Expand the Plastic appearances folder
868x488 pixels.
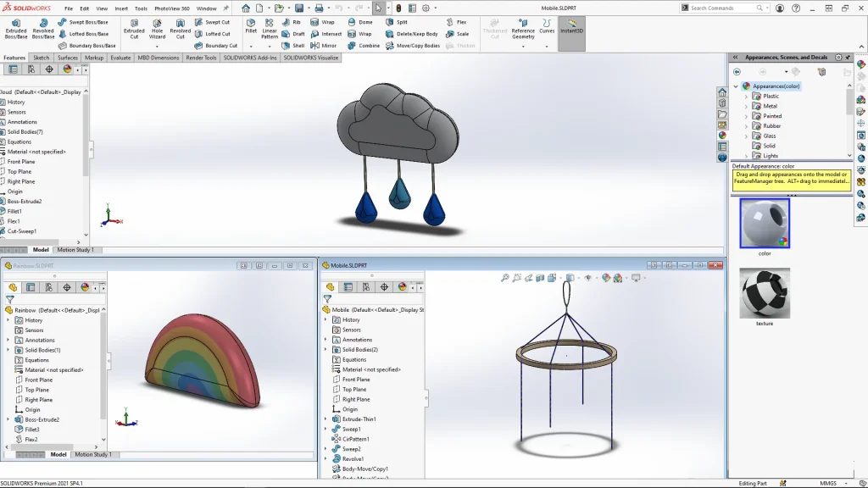click(746, 97)
